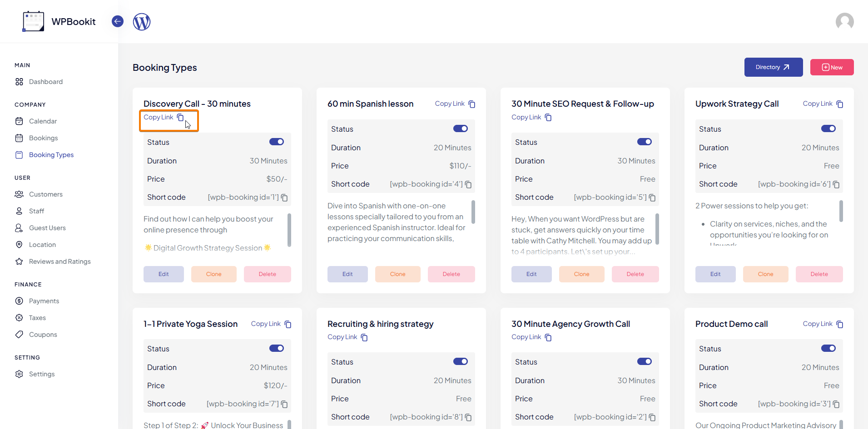Click the Digital Growth Strategy Session text
Viewport: 868px width, 429px height.
(x=208, y=248)
